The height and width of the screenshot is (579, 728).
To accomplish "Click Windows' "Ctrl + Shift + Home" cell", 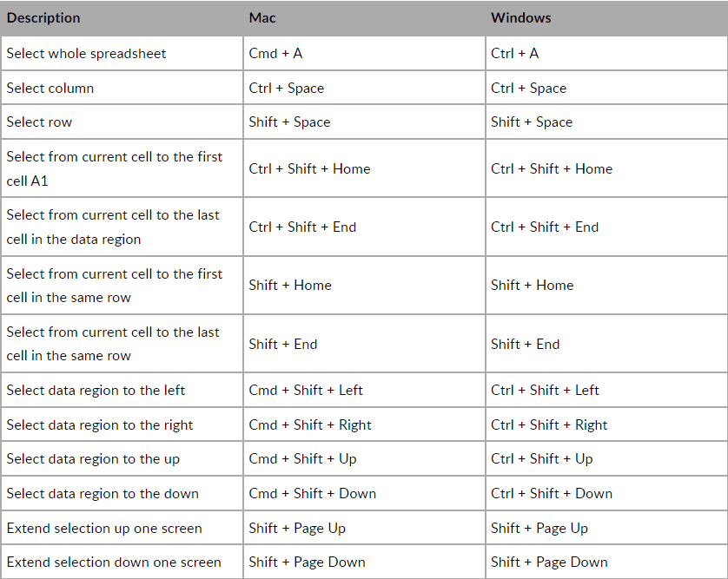I will (x=552, y=168).
